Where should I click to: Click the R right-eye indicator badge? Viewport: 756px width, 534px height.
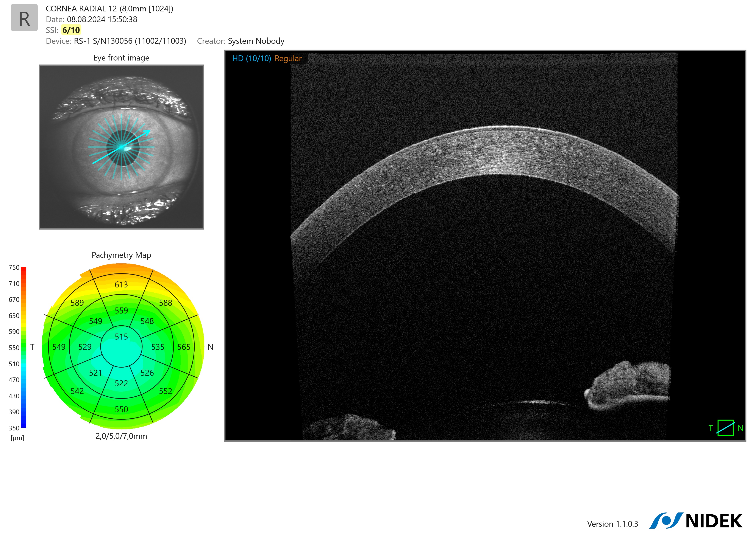click(24, 18)
